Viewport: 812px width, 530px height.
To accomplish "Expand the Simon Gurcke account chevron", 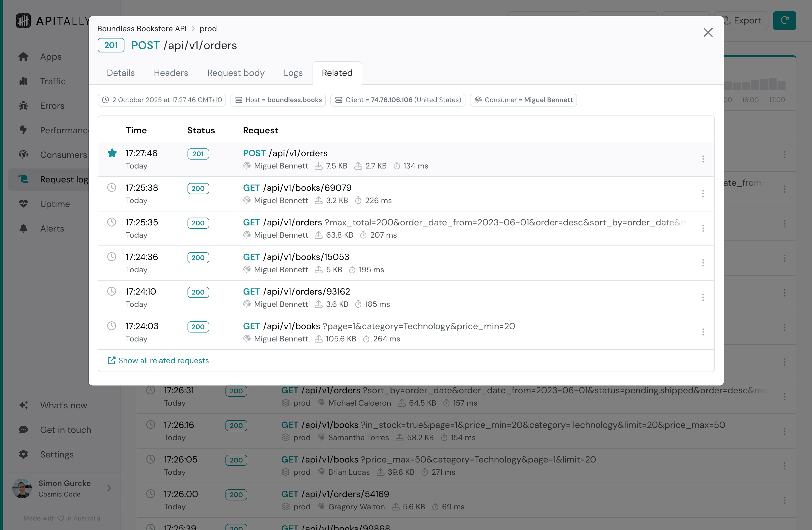I will 109,488.
